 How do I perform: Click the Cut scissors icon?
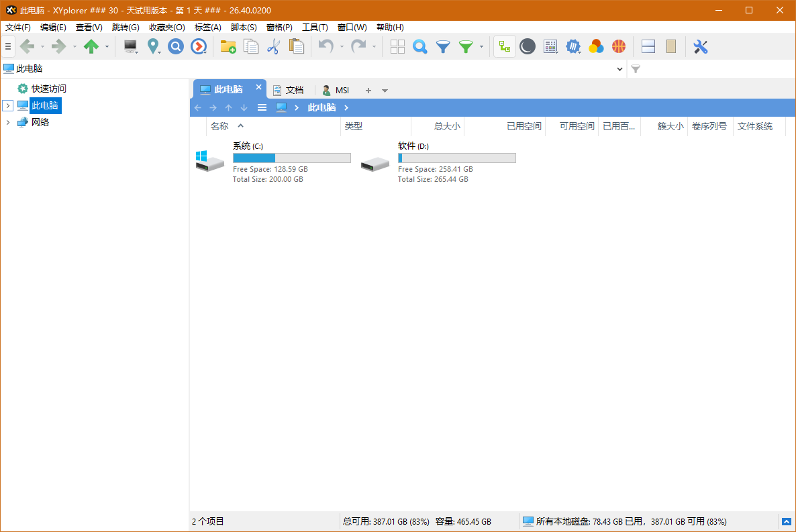click(274, 47)
